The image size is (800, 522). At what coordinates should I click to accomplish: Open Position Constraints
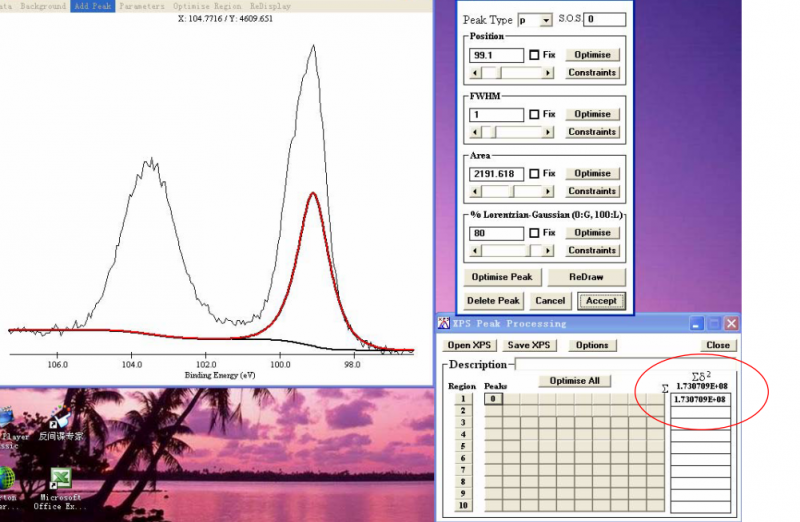click(x=592, y=72)
